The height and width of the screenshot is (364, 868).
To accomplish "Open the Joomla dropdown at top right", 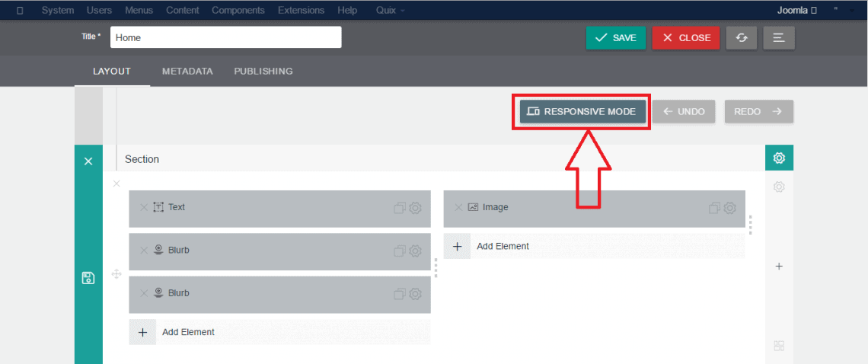I will [x=797, y=11].
